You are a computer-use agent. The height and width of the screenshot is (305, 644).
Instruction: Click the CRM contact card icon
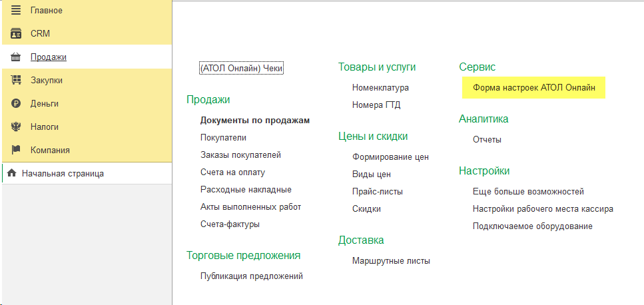point(15,34)
